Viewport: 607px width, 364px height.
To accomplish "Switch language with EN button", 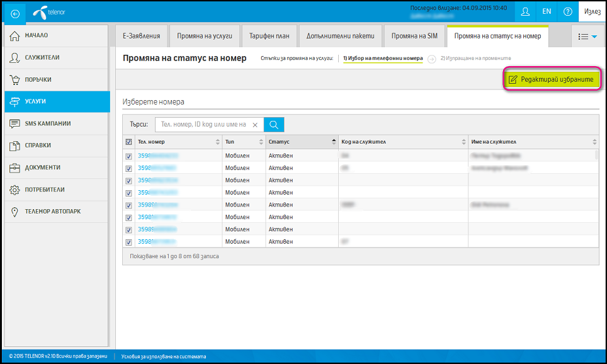I will [547, 11].
